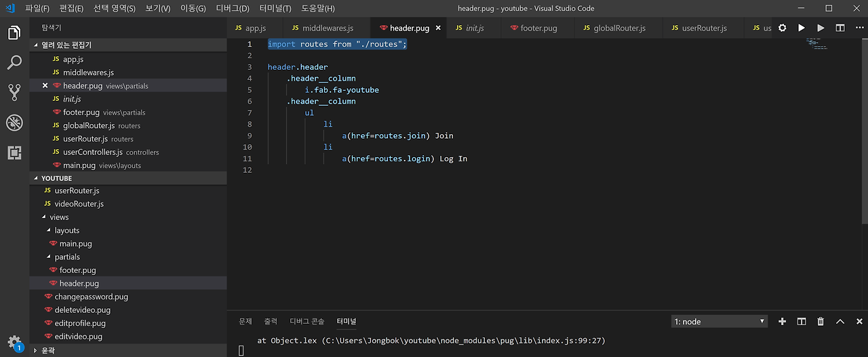Close the terminal panel
This screenshot has width=868, height=357.
pyautogui.click(x=859, y=321)
